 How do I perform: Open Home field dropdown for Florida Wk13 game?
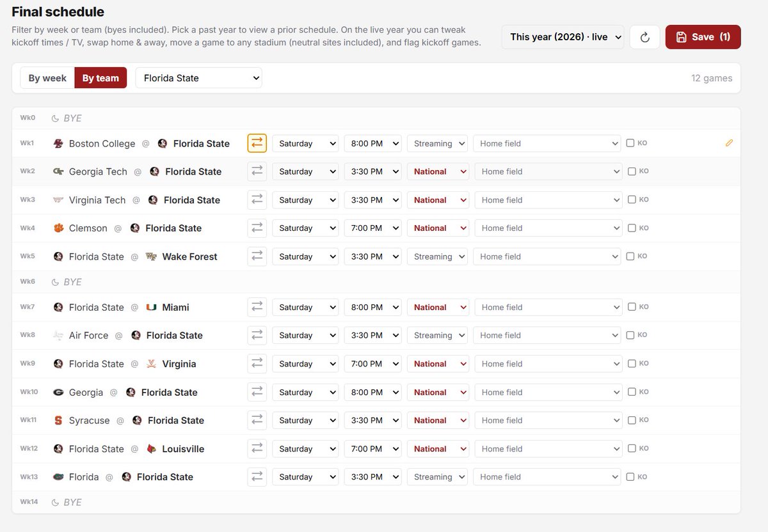547,476
